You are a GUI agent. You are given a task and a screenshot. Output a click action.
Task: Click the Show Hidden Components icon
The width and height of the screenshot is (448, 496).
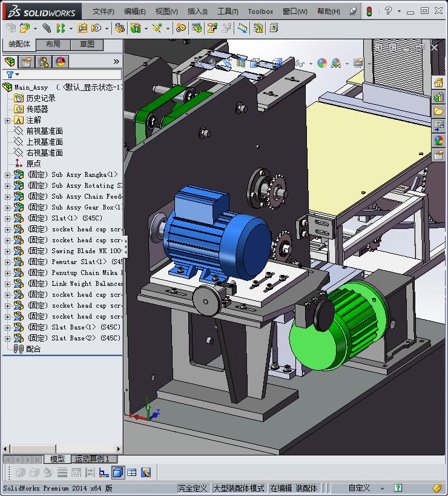[119, 28]
